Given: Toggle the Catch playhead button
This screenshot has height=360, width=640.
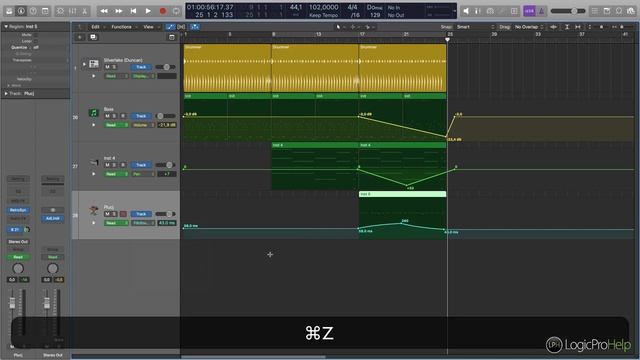Looking at the screenshot, I should click(x=195, y=27).
